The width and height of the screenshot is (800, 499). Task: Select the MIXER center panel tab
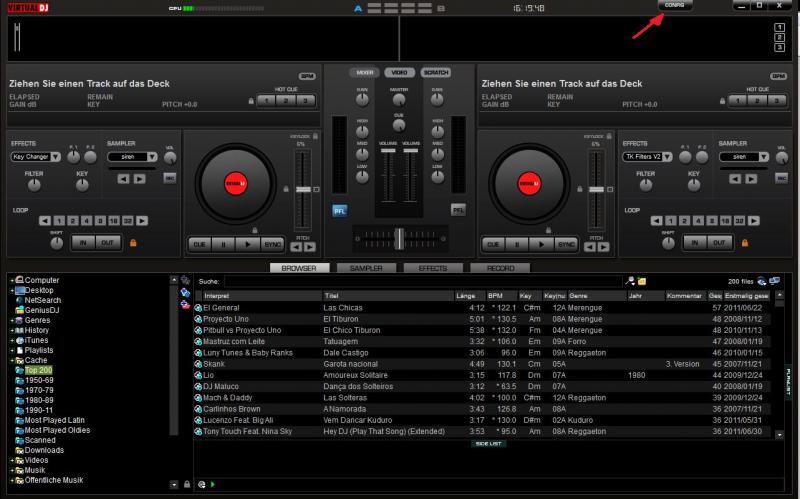pyautogui.click(x=364, y=72)
